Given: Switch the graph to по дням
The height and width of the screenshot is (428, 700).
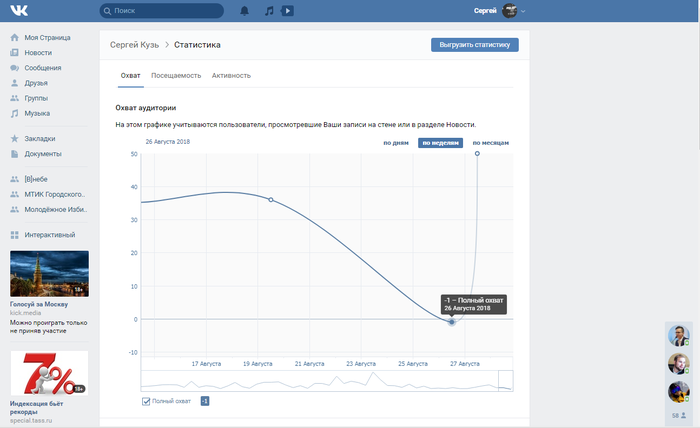Looking at the screenshot, I should 396,143.
